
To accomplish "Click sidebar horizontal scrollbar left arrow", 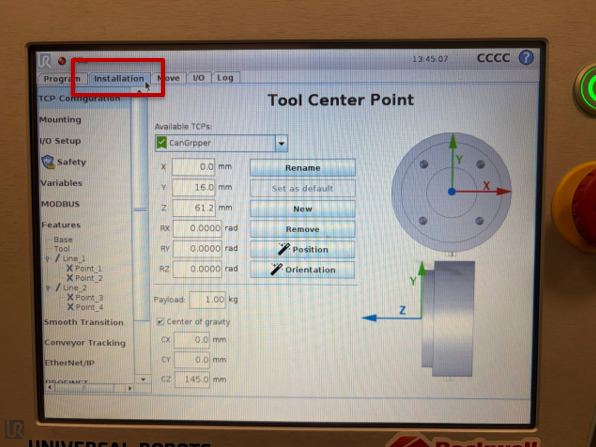I will 49,388.
